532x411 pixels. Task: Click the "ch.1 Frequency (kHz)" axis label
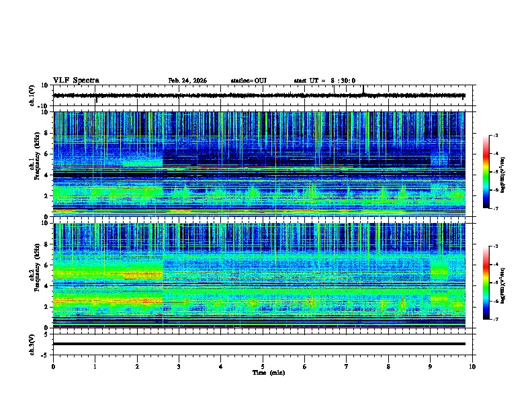click(34, 156)
